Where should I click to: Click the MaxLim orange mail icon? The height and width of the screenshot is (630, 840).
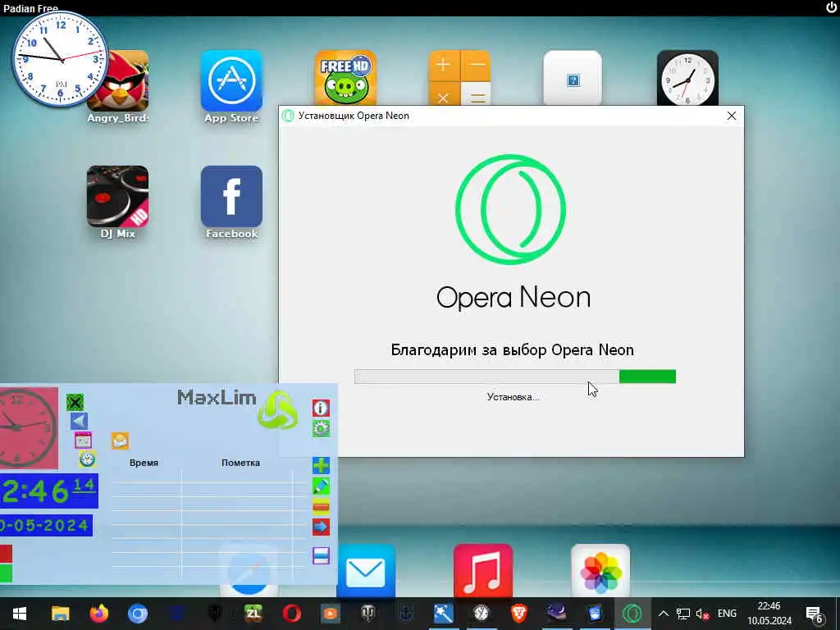(x=120, y=441)
